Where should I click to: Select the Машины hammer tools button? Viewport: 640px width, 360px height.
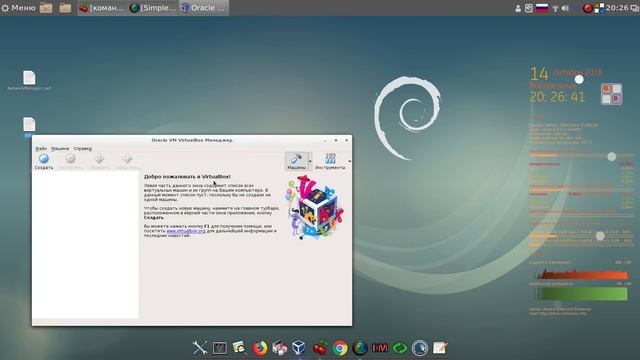pos(296,161)
